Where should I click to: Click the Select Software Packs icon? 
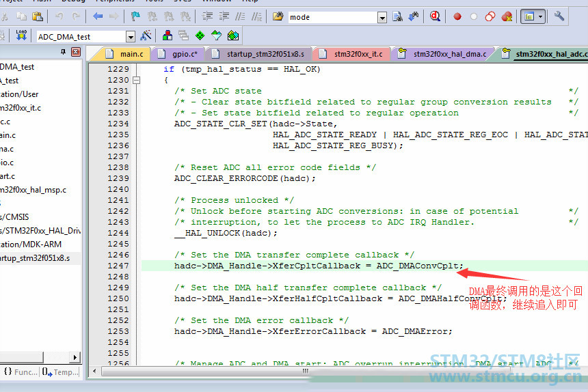pos(216,36)
